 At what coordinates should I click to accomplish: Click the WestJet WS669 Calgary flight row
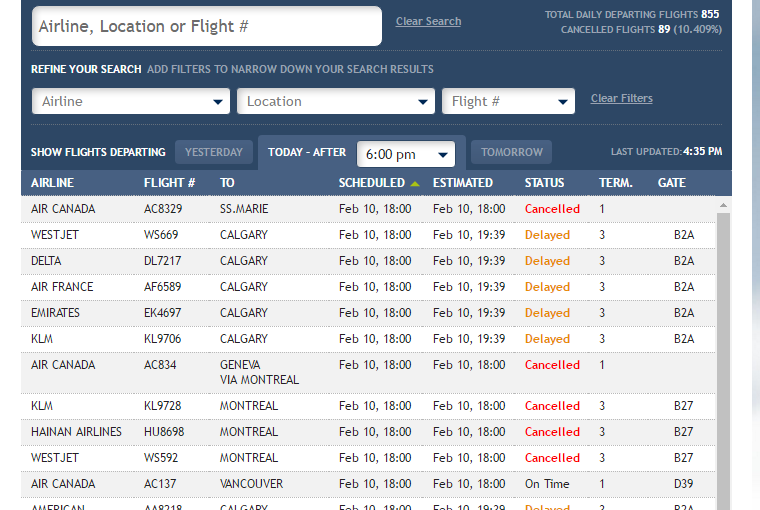pyautogui.click(x=370, y=235)
